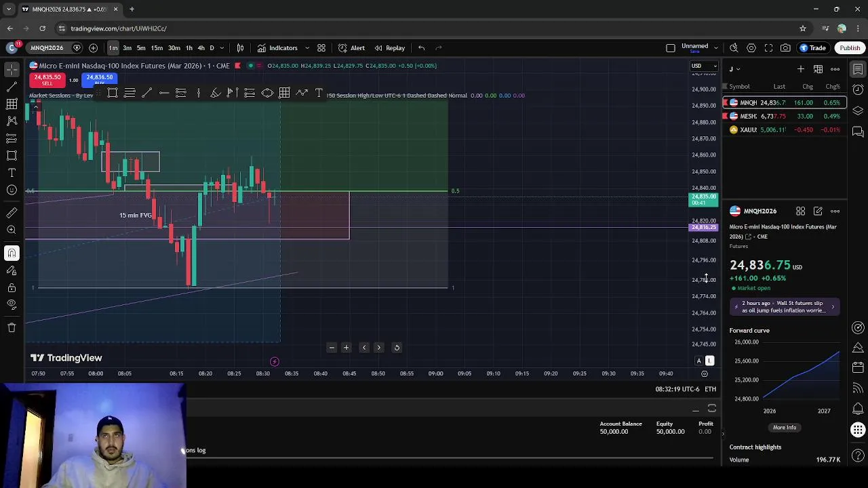Open the timezone 08:32:19 UTC-6 selector
The width and height of the screenshot is (868, 488).
click(x=677, y=389)
